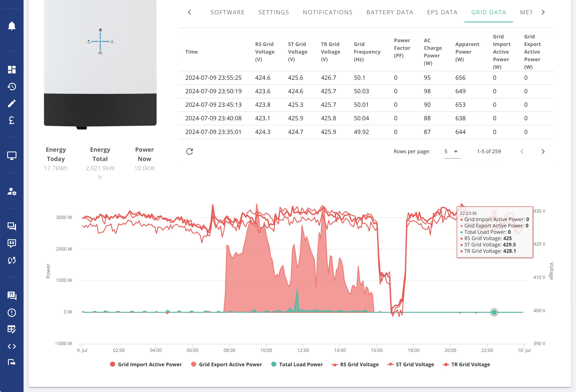Select the pencil edit icon
The width and height of the screenshot is (576, 392).
[12, 103]
